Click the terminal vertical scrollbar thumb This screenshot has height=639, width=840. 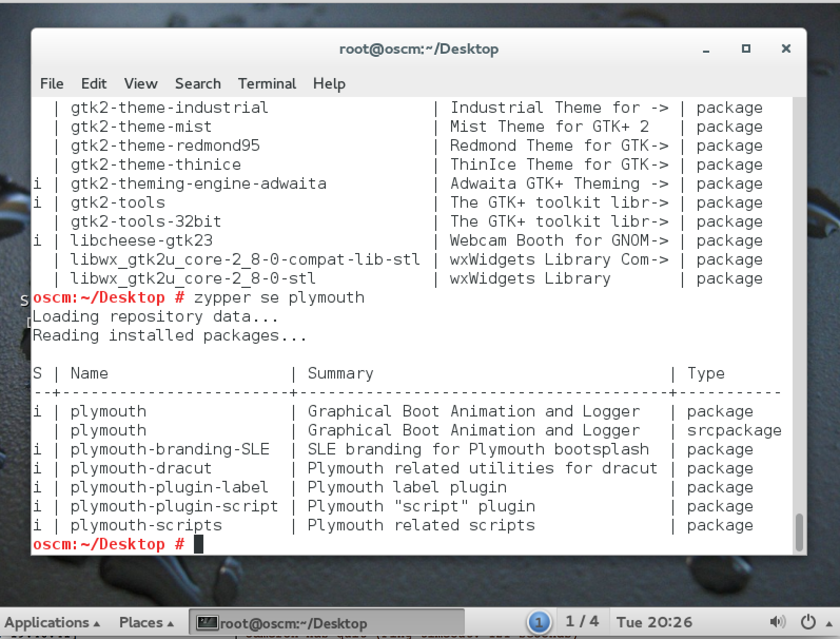click(799, 531)
